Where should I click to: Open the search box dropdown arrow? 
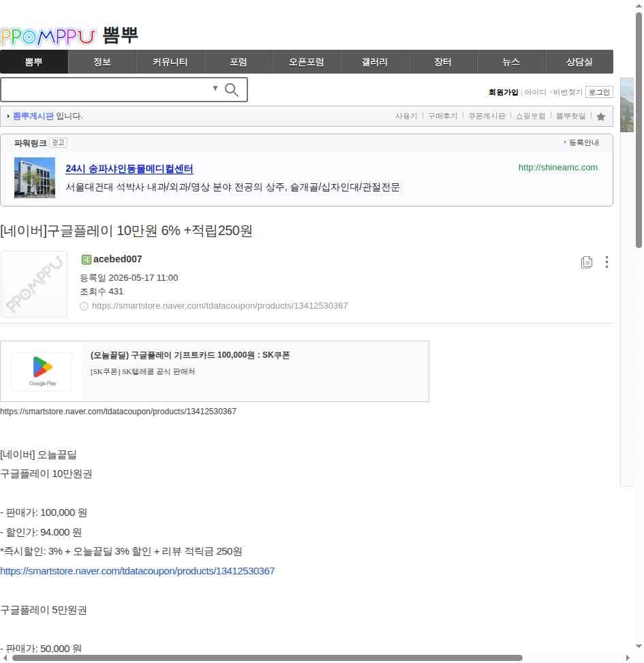(215, 89)
